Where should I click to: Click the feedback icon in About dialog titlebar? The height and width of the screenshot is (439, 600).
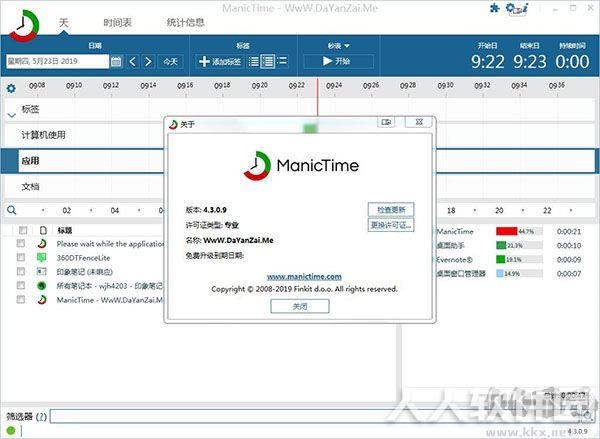pyautogui.click(x=386, y=122)
